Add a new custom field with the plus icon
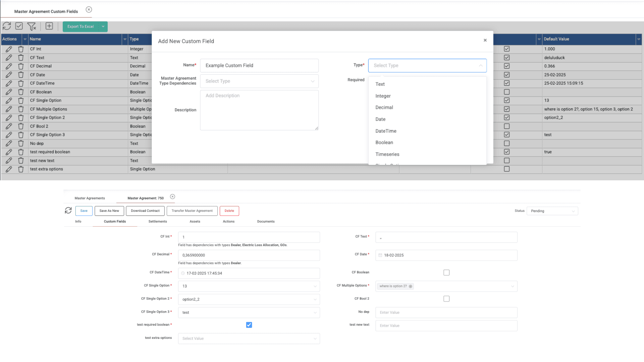This screenshot has height=362, width=644. (49, 26)
